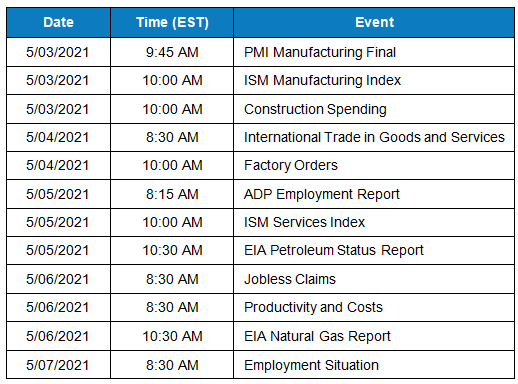Select 10:30 AM time for Natural Gas Report

172,336
